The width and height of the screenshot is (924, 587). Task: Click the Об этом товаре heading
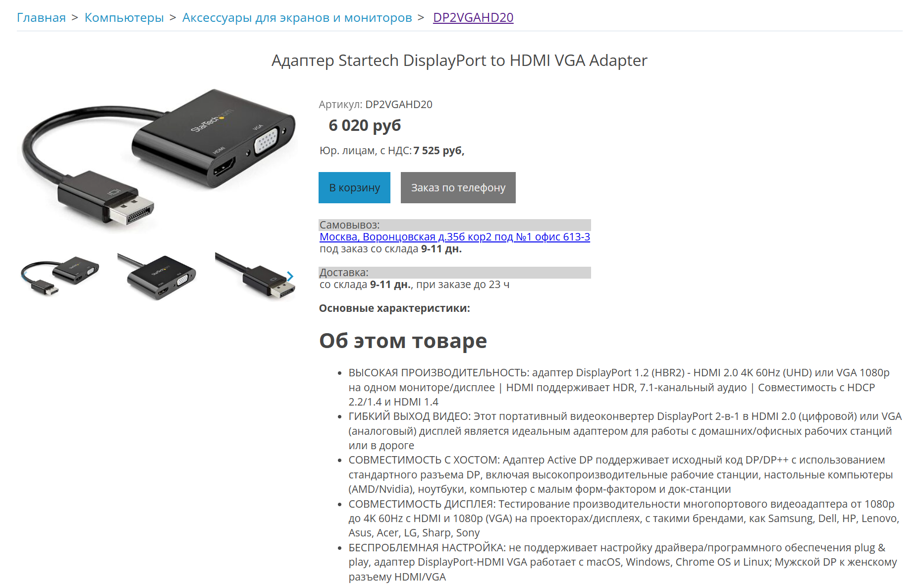point(403,341)
